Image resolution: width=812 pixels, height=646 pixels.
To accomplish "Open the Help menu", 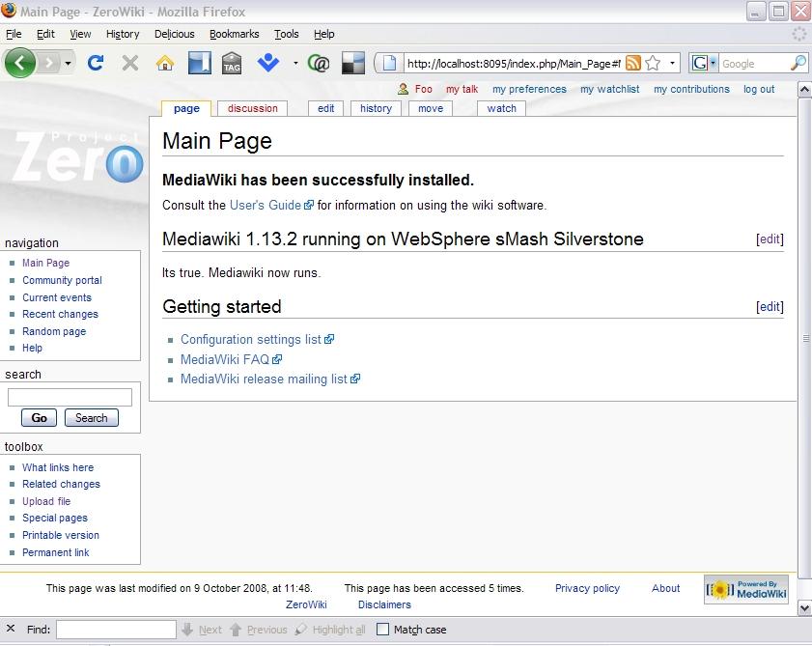I will (324, 34).
